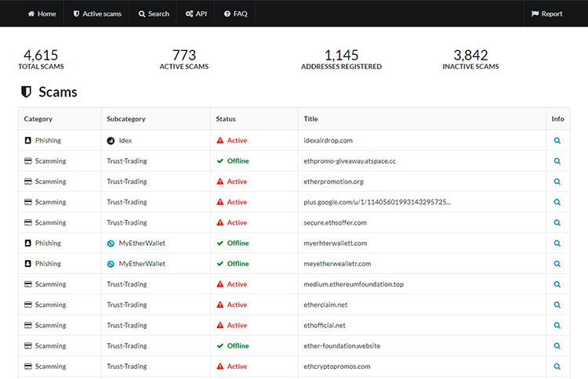This screenshot has height=379, width=588.
Task: Click the Idex subcategory label
Action: click(125, 140)
